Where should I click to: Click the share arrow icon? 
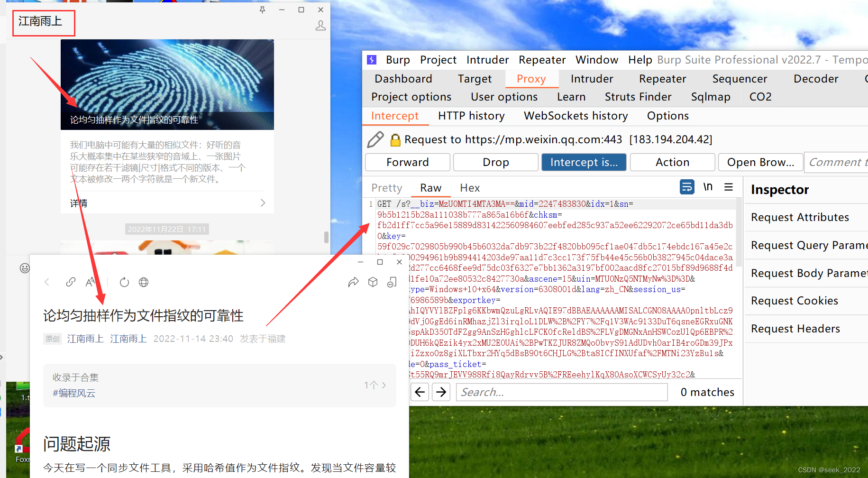click(353, 282)
